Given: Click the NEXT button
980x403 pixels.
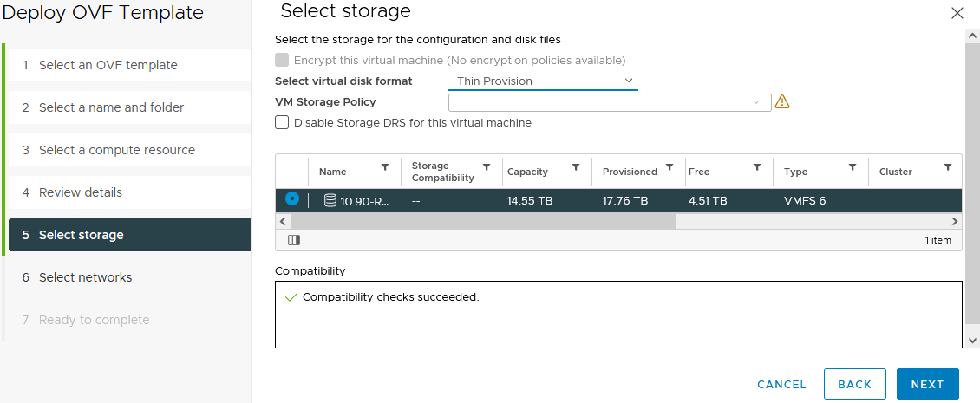Looking at the screenshot, I should click(927, 384).
